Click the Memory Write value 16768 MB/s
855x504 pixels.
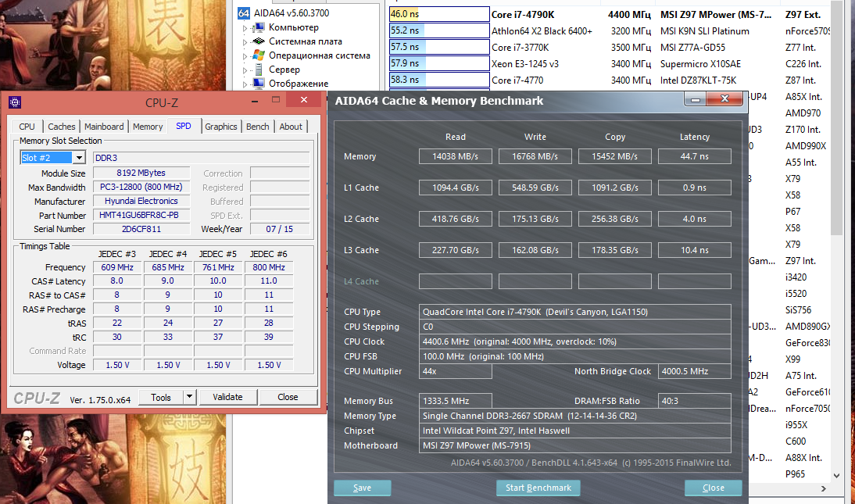tap(535, 156)
